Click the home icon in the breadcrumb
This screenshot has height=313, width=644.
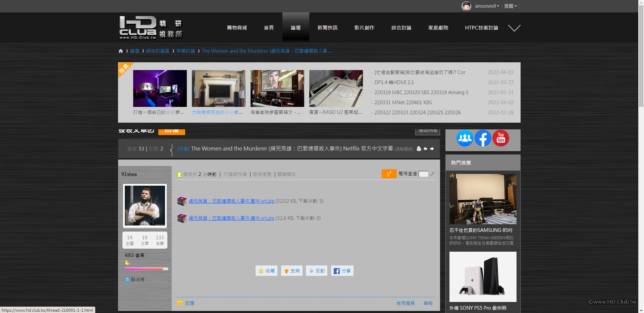121,51
